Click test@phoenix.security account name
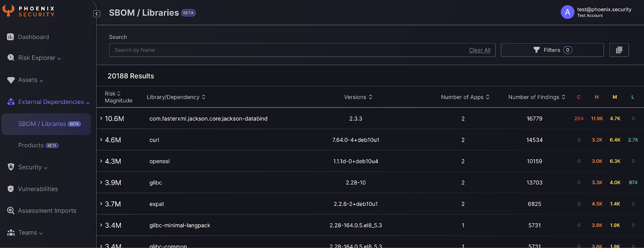The image size is (644, 248). point(604,9)
